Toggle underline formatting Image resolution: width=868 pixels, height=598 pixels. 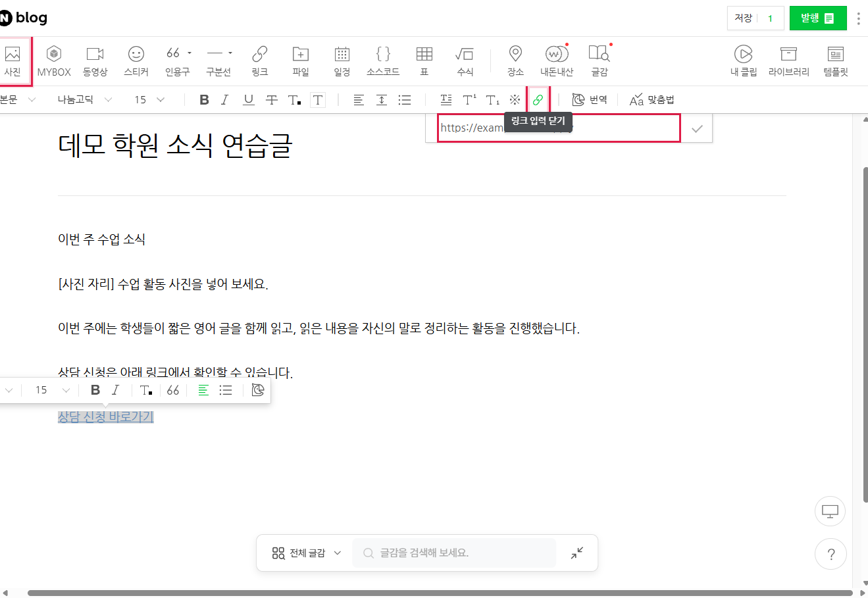point(248,99)
